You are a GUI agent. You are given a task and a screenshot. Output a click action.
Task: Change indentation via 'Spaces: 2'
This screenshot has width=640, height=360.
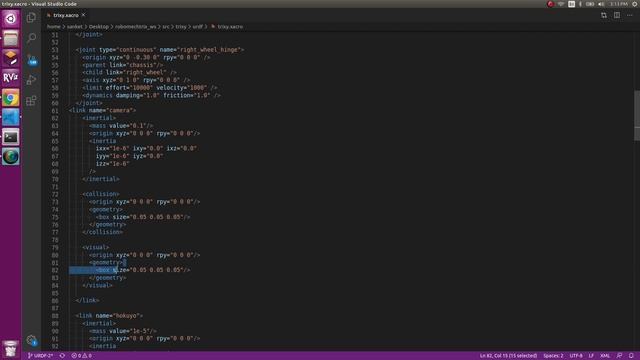553,356
